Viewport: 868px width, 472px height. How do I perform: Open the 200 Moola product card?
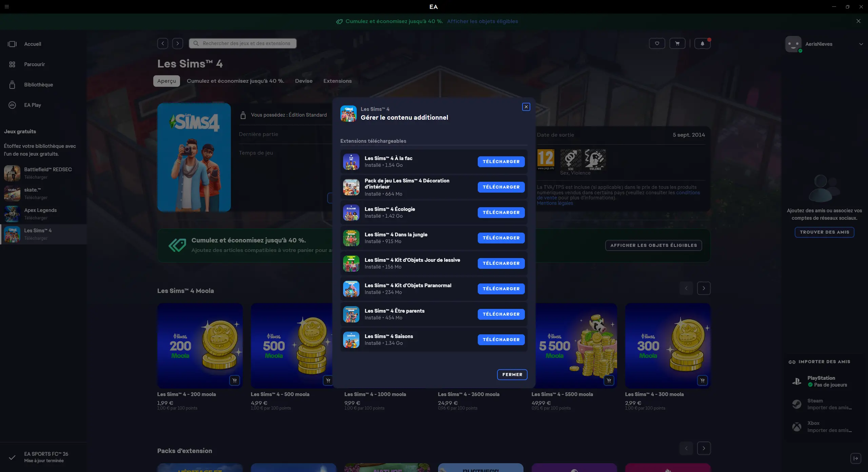coord(200,346)
